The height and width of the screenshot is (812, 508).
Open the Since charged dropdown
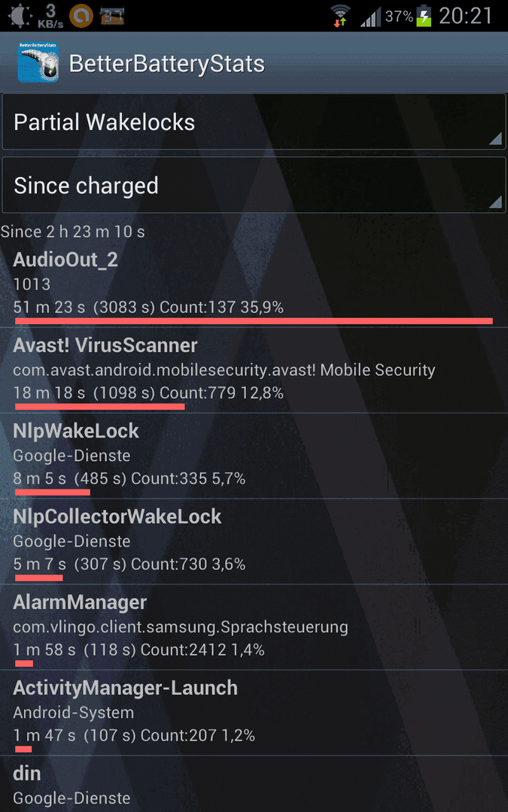[x=254, y=186]
